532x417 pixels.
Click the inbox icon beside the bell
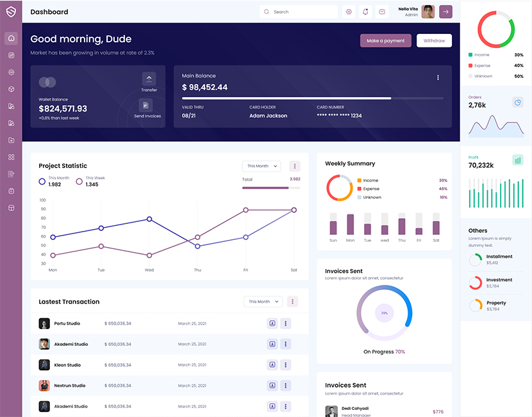382,12
